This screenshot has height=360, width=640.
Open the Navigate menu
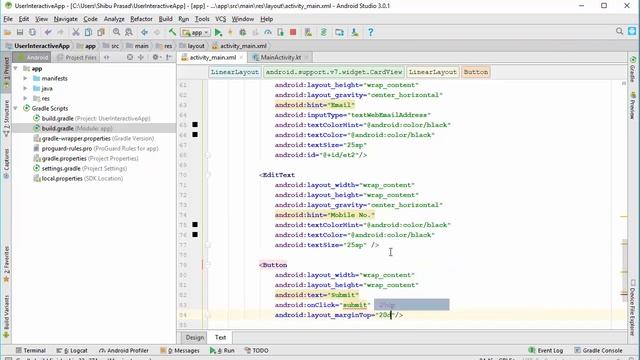tap(65, 19)
